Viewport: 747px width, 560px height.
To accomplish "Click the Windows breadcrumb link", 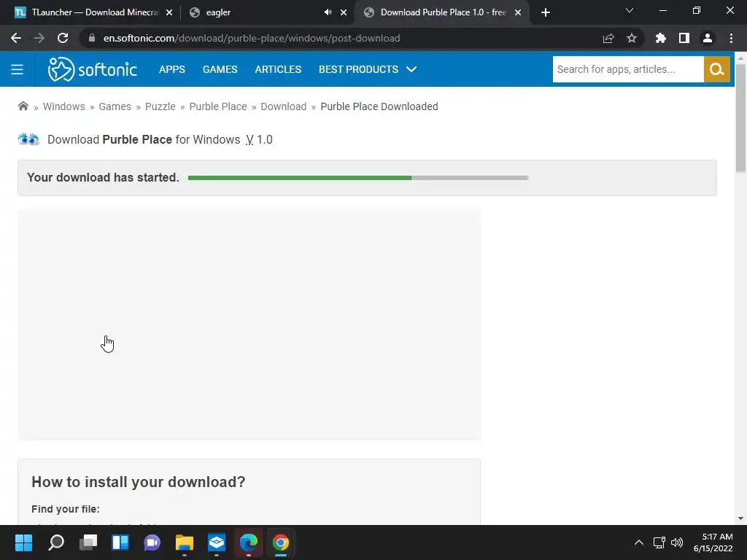I will (x=64, y=106).
